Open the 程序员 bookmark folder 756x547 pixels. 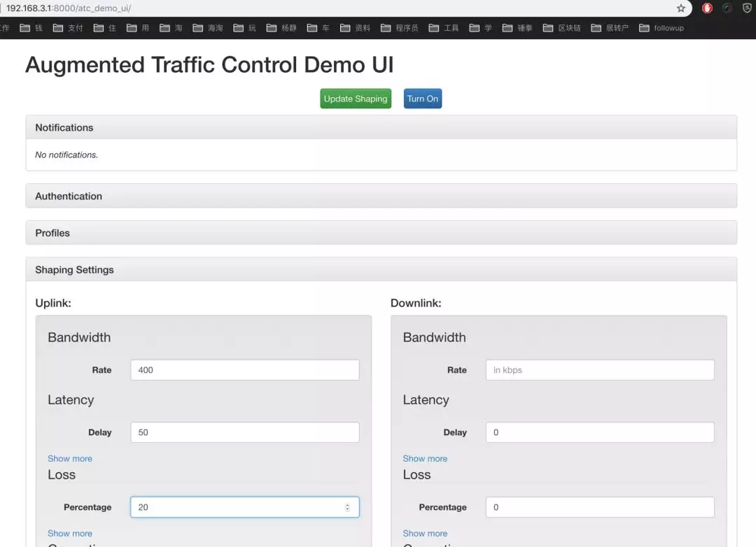[400, 28]
